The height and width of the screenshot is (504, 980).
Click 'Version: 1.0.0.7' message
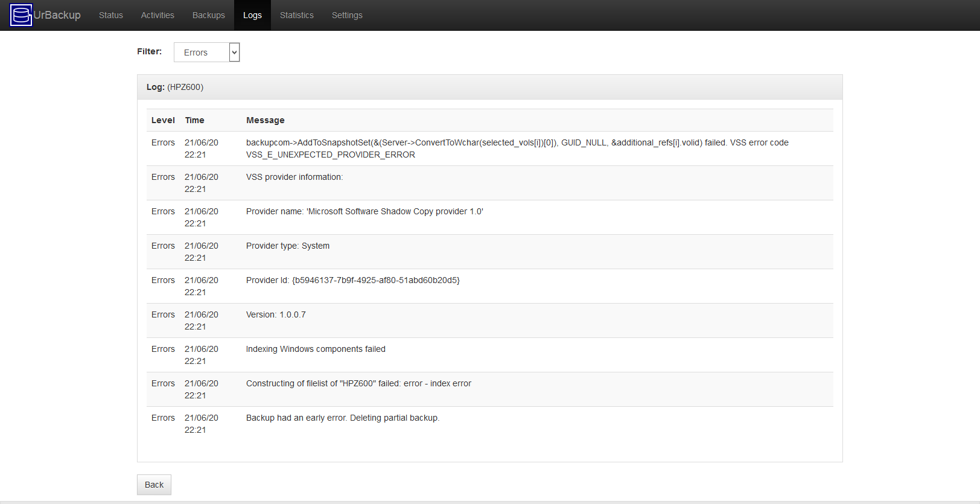pos(276,314)
